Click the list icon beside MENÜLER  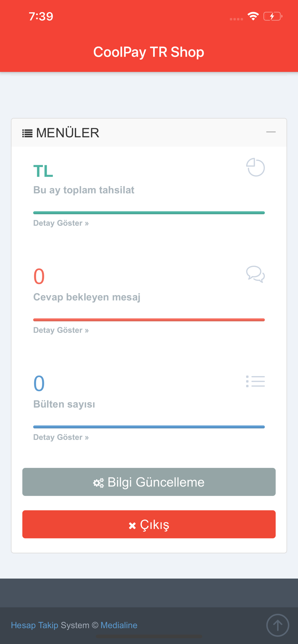[27, 133]
